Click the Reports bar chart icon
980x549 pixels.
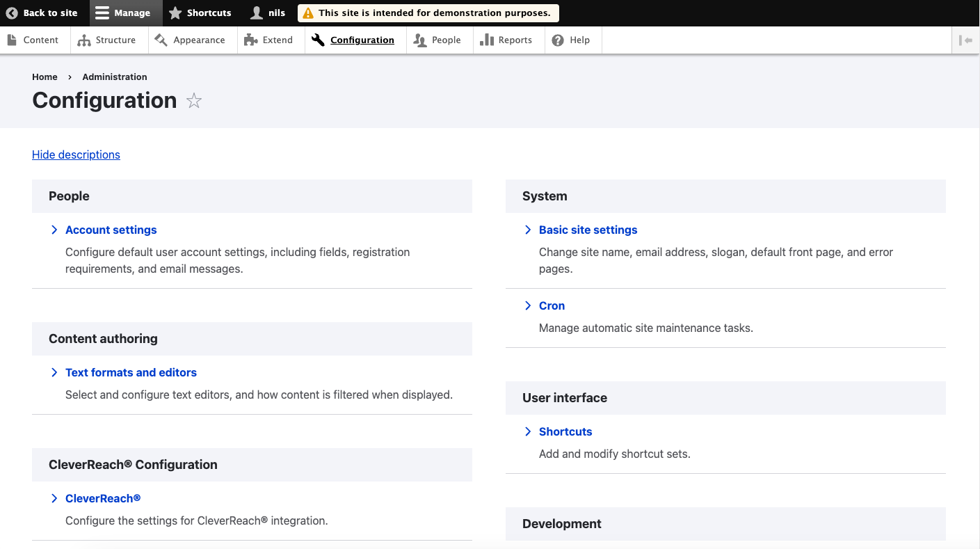point(487,40)
